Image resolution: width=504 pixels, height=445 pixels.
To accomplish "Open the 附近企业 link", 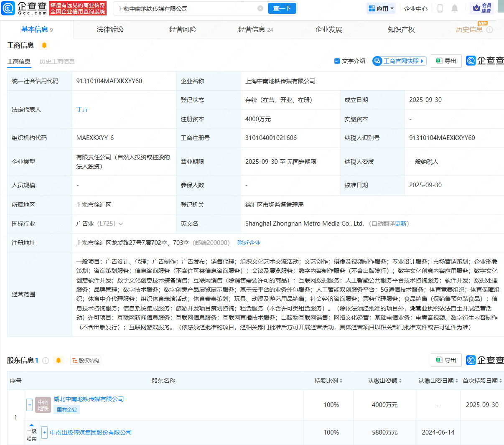I will point(249,243).
